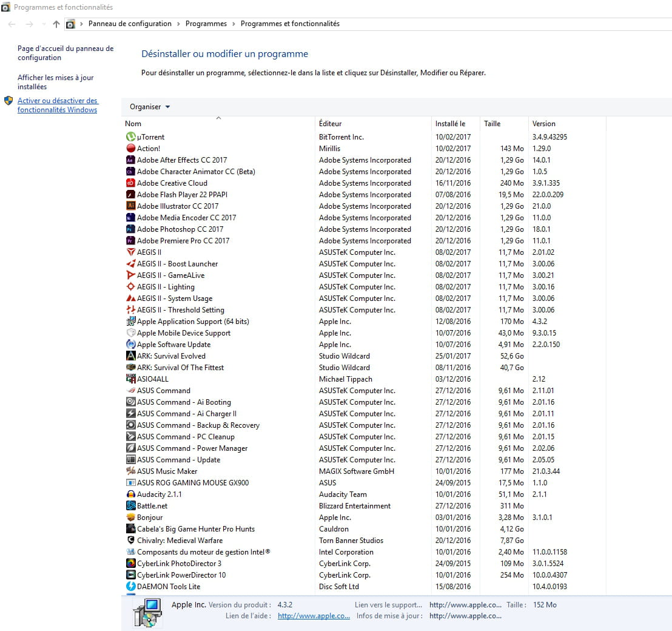The width and height of the screenshot is (672, 631).
Task: Click the Adobe After Effects CC 2017 icon
Action: point(130,160)
